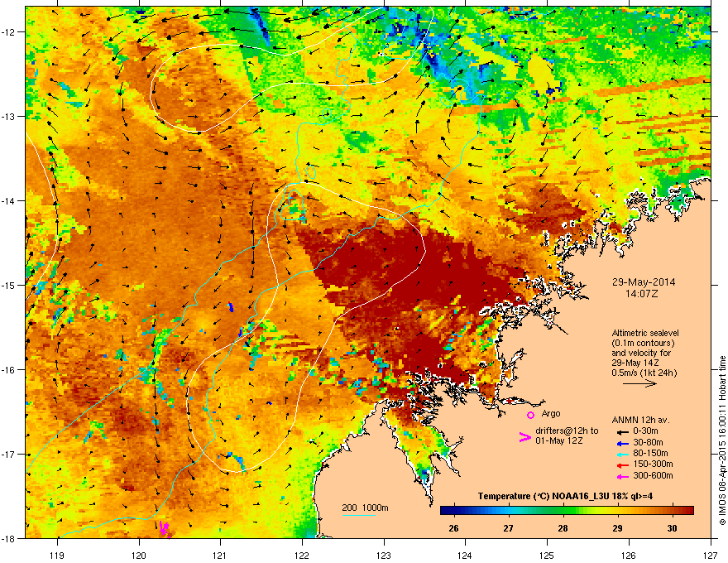The image size is (728, 563).
Task: Click the magenta 300-600m arrow legend icon
Action: (x=622, y=477)
